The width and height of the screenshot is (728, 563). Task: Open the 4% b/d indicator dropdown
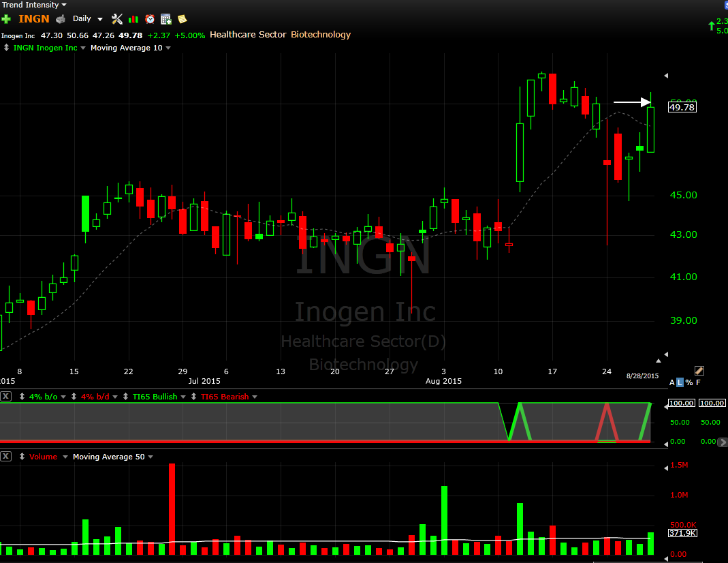pyautogui.click(x=115, y=397)
